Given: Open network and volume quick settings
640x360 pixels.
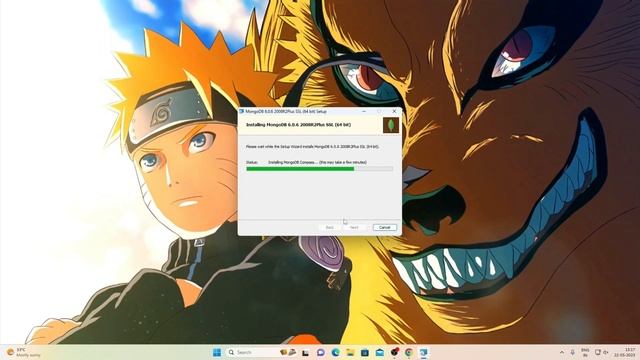Looking at the screenshot, I should [601, 352].
